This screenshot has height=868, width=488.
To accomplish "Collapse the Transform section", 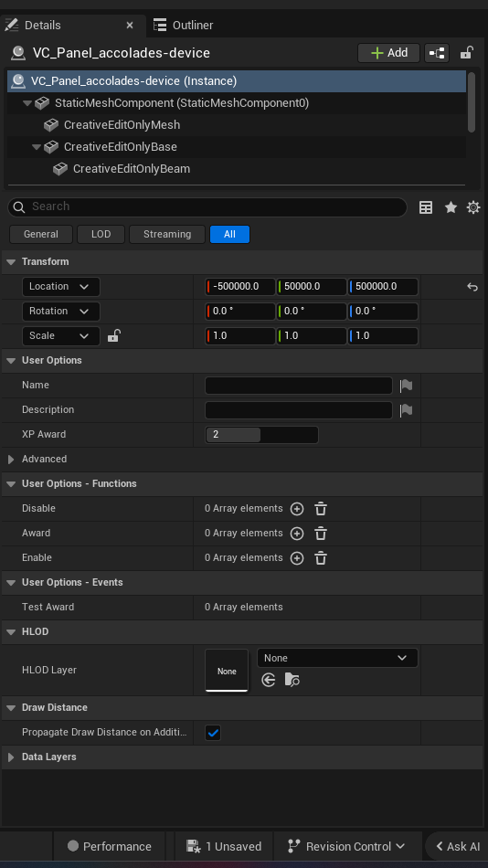I will coord(11,261).
